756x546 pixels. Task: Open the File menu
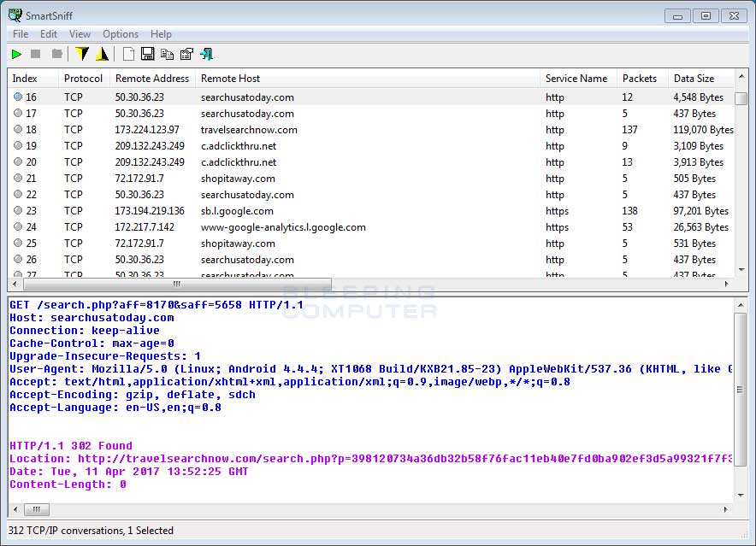(21, 34)
